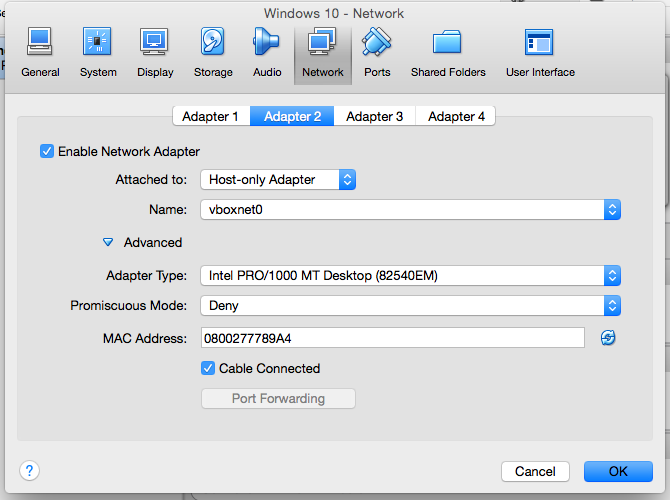Open the System settings section
The height and width of the screenshot is (500, 670).
[98, 52]
